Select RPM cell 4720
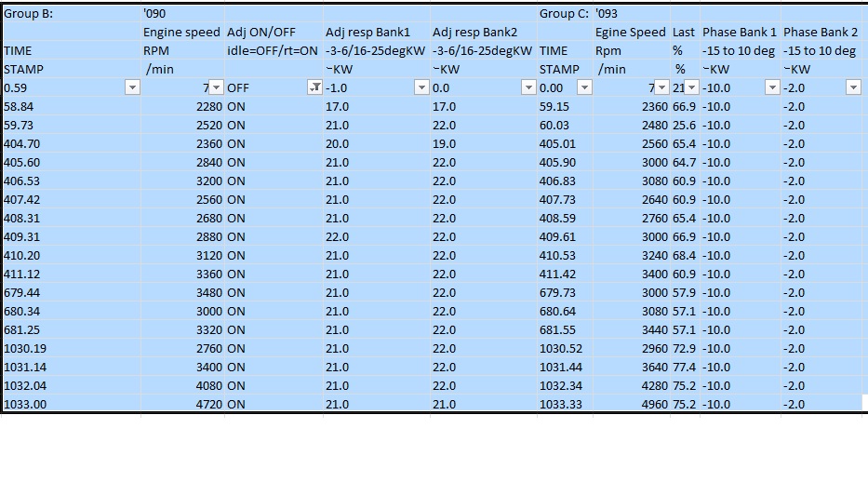The width and height of the screenshot is (868, 482). pyautogui.click(x=182, y=404)
